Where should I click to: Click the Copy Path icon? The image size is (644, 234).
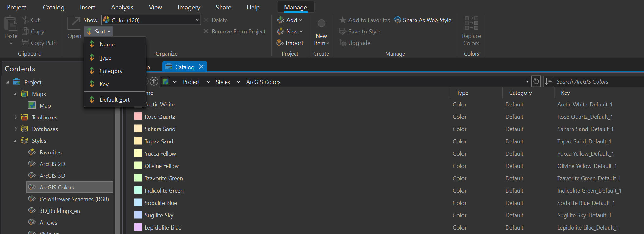(x=25, y=43)
